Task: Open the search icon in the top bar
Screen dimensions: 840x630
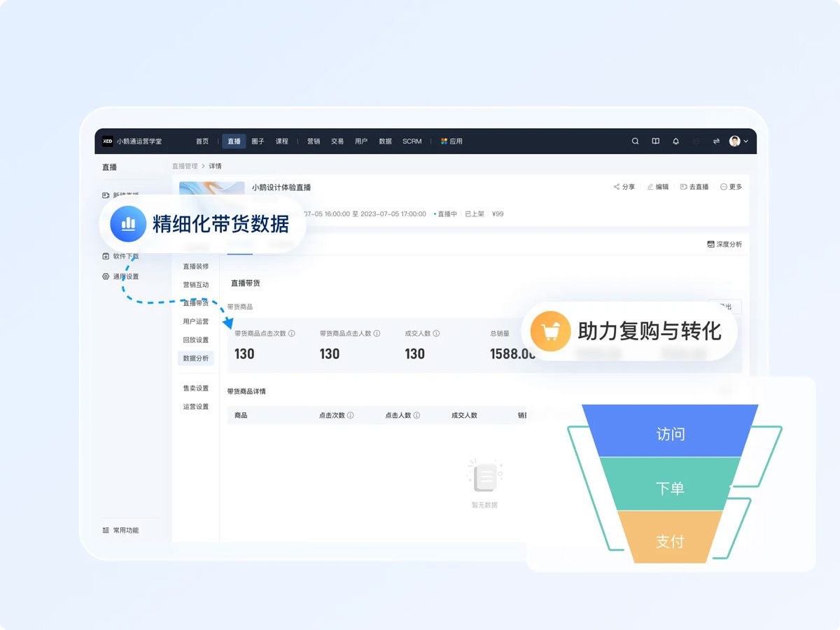Action: (636, 141)
